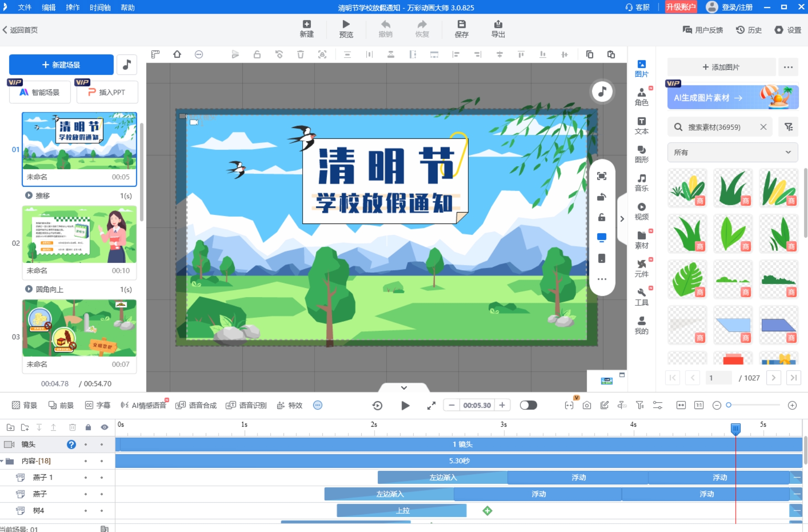Image resolution: width=808 pixels, height=532 pixels.
Task: Open the 编辑 menu
Action: [48, 7]
